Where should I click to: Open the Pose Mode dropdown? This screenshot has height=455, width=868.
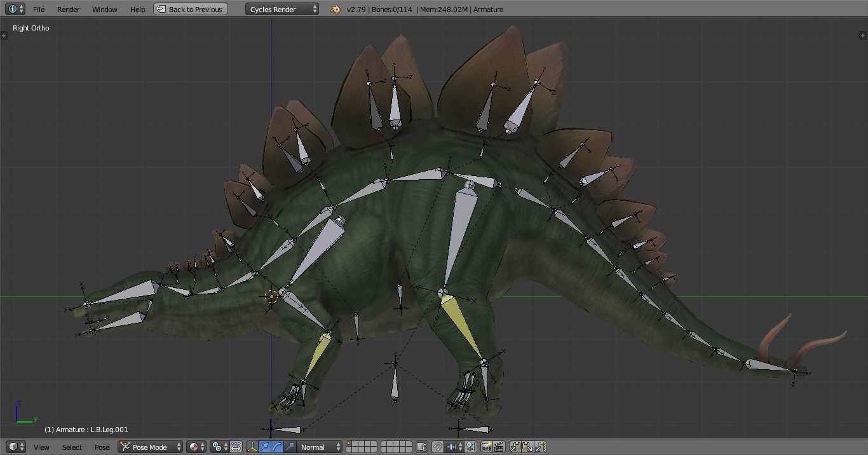[150, 447]
